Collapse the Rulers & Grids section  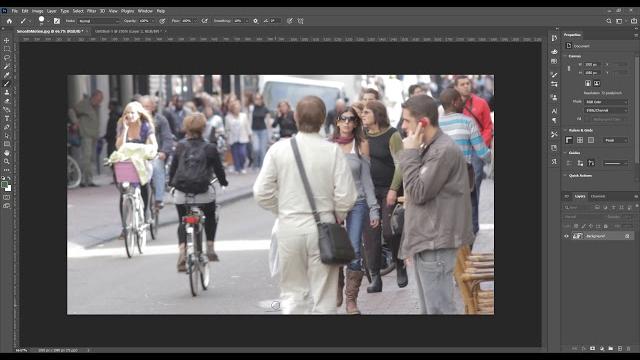tap(565, 130)
